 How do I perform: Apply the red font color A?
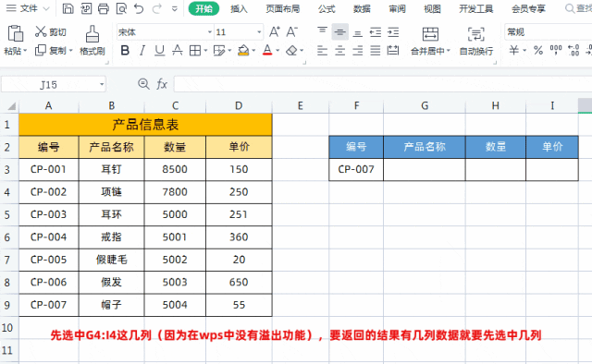[x=267, y=50]
